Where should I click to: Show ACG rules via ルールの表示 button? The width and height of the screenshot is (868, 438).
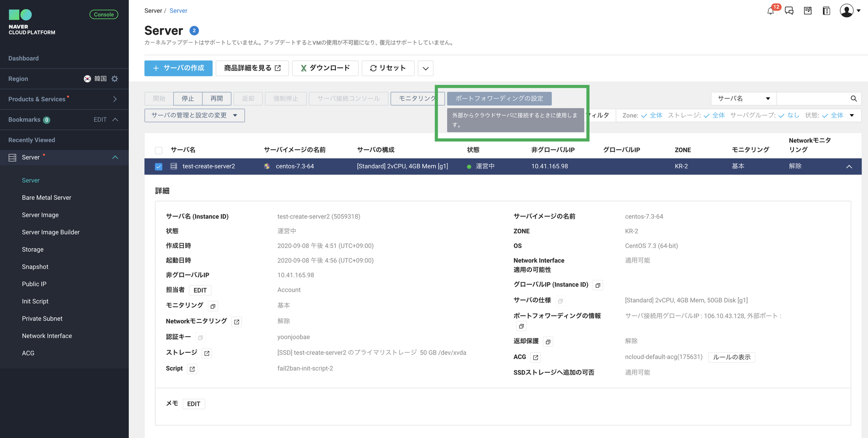(732, 357)
